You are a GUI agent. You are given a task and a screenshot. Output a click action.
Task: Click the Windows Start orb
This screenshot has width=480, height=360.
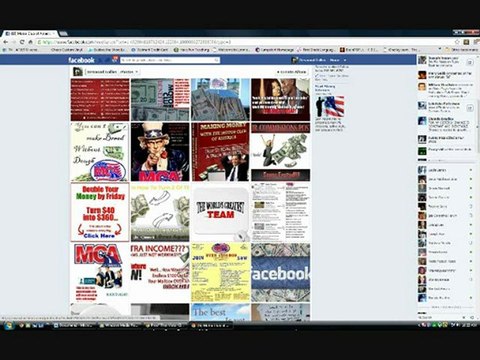pyautogui.click(x=9, y=325)
